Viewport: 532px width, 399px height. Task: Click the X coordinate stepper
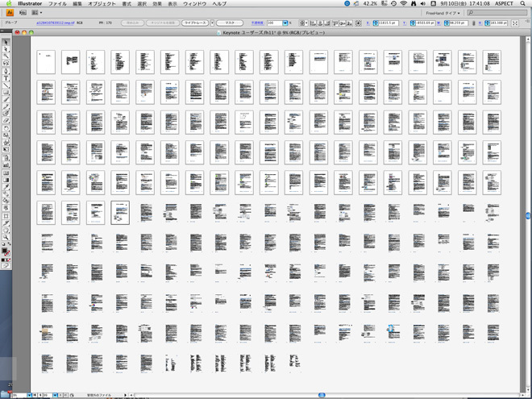pos(376,23)
